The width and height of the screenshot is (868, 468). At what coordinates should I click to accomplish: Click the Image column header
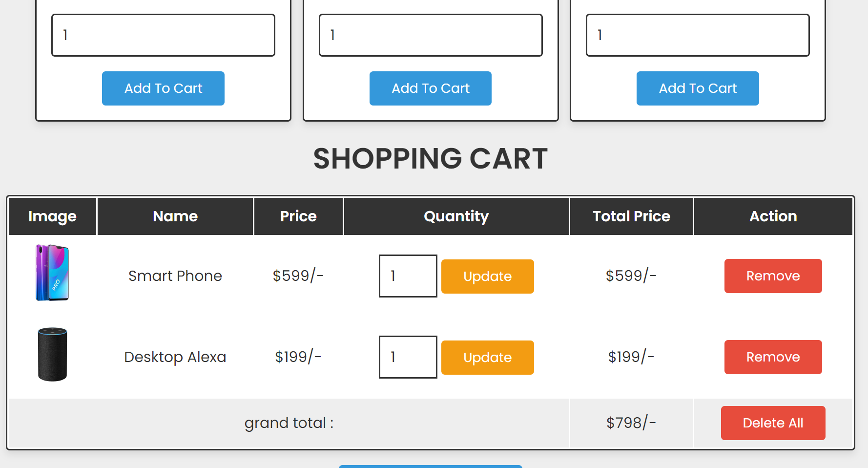pos(52,216)
